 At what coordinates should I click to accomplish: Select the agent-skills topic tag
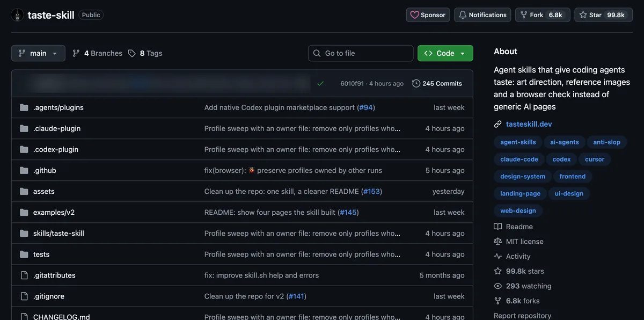(518, 142)
